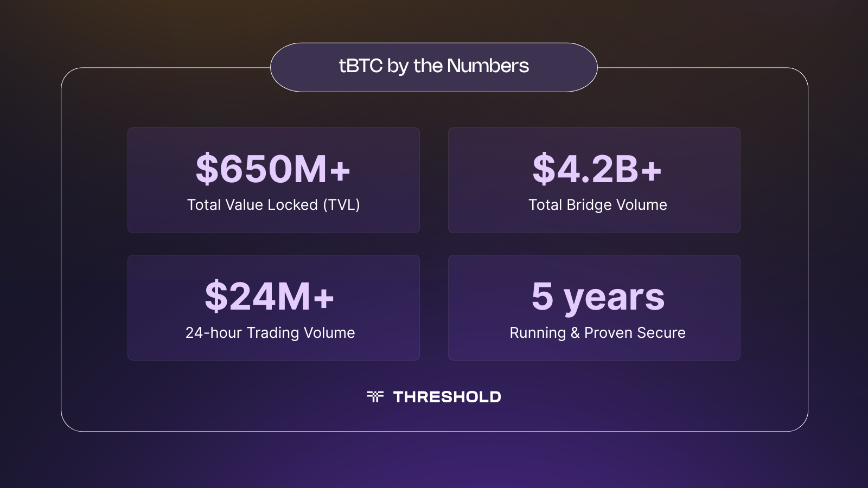Click the word tBTC in the title
Image resolution: width=868 pixels, height=488 pixels.
(x=361, y=66)
